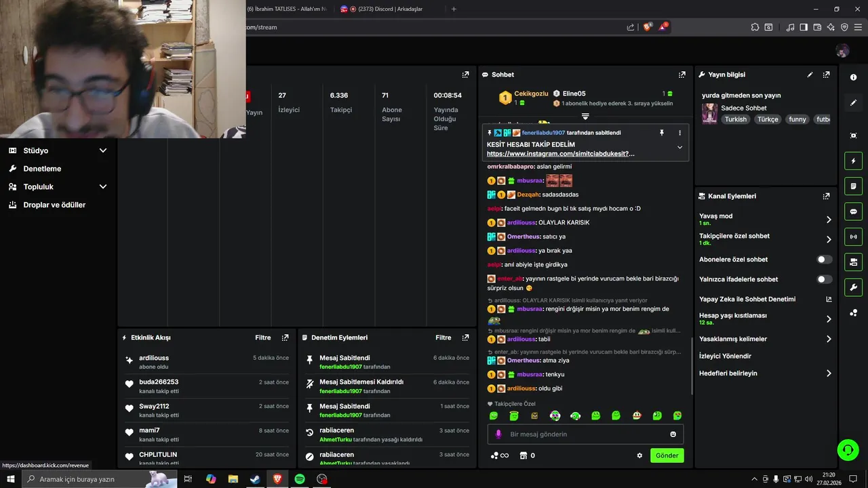Click the collapse arrow above pinned message

pos(585,117)
